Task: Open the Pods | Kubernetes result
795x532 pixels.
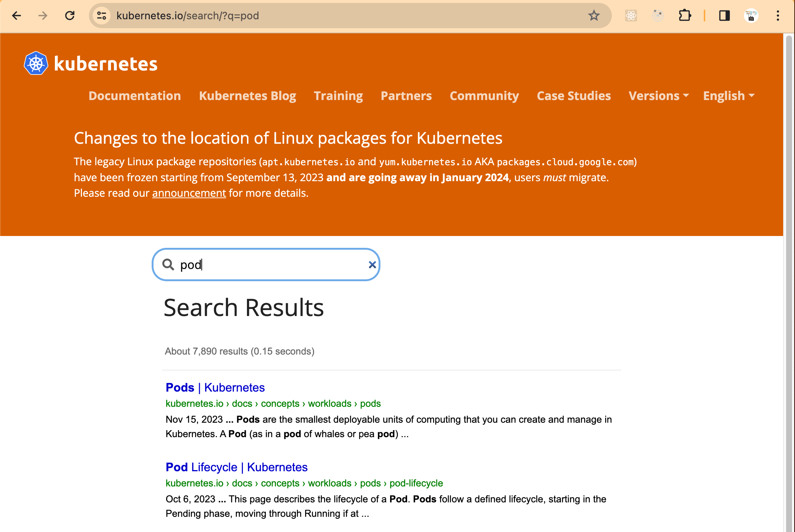Action: coord(215,388)
